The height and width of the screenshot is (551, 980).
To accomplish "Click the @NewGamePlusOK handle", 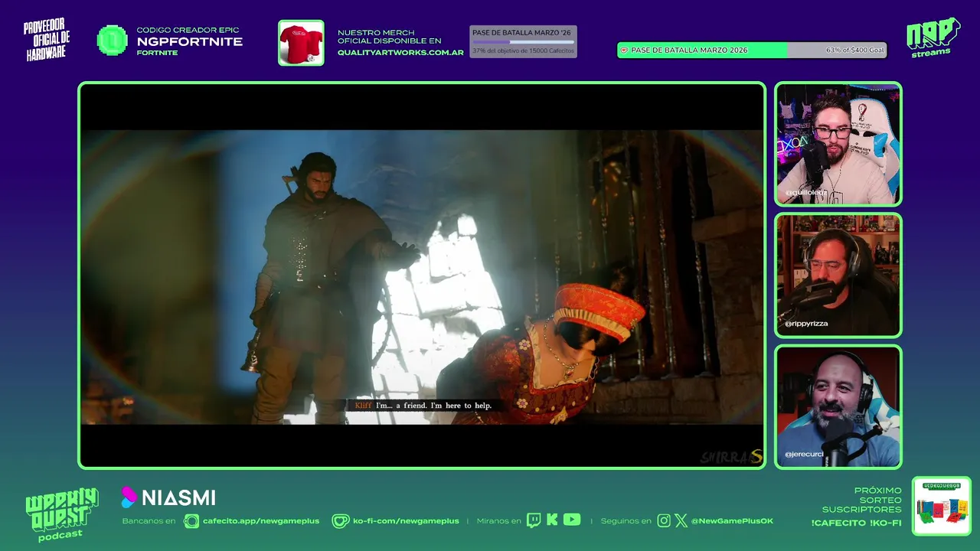I will pos(732,521).
